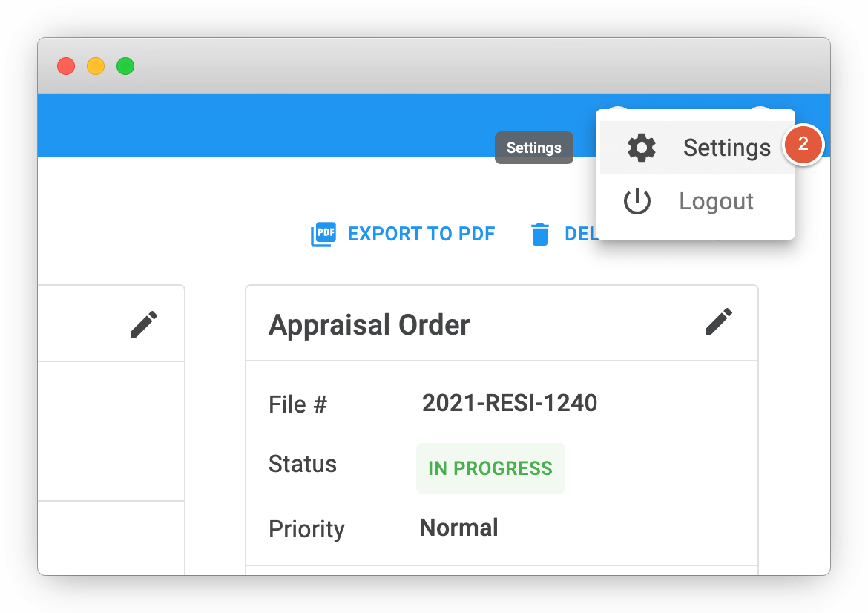Select the PDF document icon
Screen dimensions: 868x613
[x=323, y=234]
